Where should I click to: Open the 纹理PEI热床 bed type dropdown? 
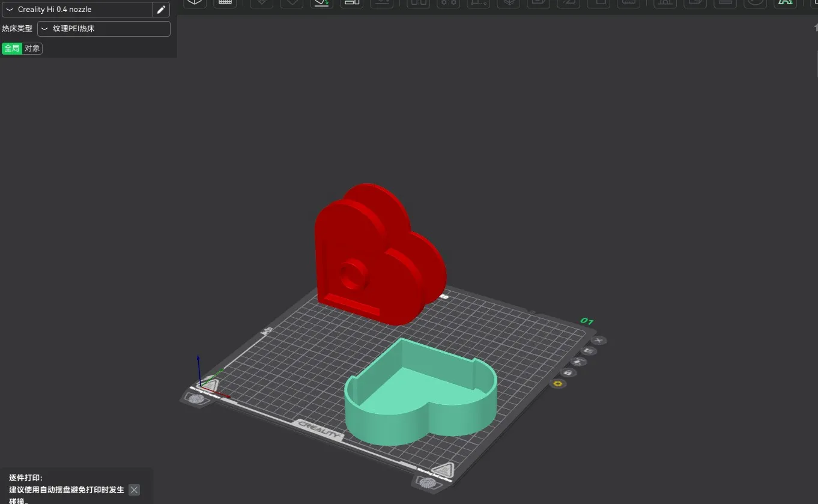104,28
